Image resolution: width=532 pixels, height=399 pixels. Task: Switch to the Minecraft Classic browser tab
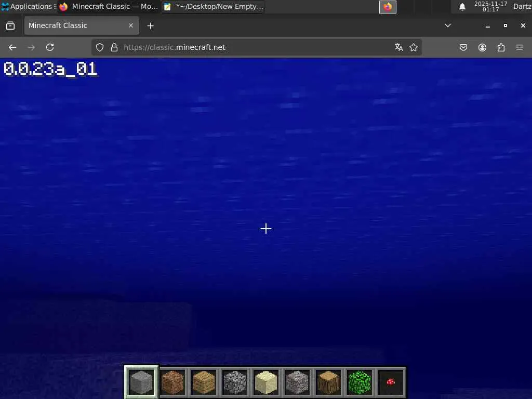click(82, 25)
